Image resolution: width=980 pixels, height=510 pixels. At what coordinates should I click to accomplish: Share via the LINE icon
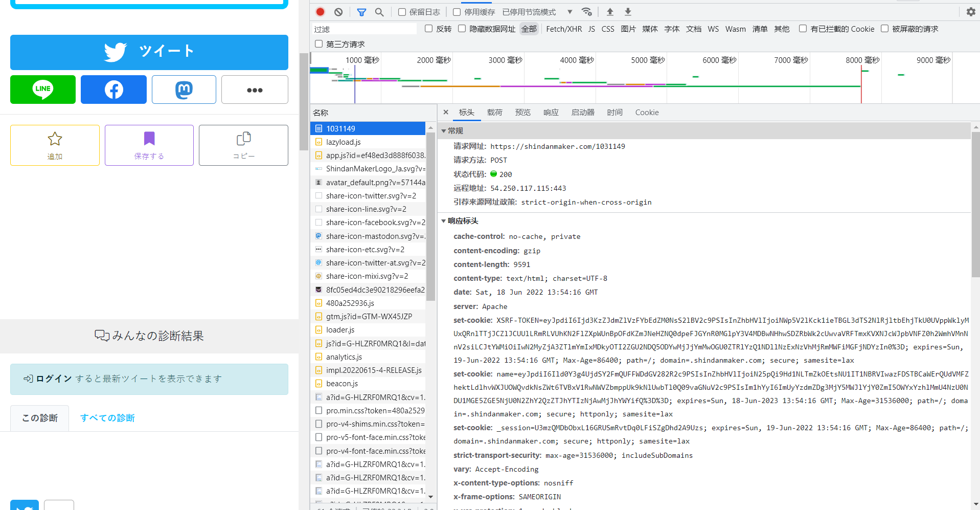(42, 89)
